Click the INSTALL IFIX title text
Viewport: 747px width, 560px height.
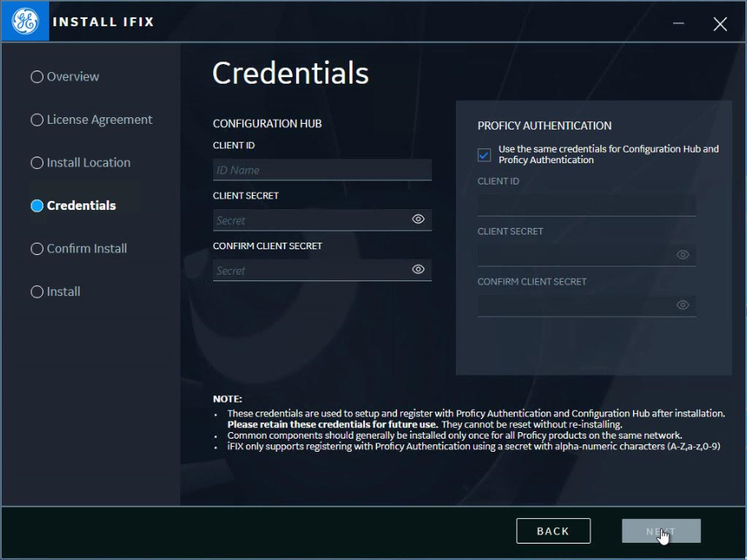click(x=103, y=22)
